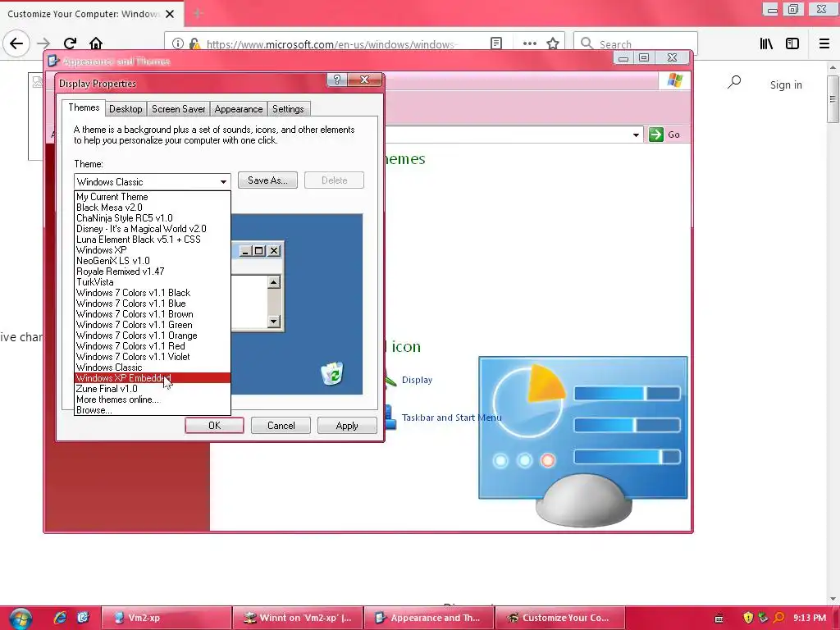Click the preview window scroll down arrow
This screenshot has width=840, height=630.
(x=274, y=322)
